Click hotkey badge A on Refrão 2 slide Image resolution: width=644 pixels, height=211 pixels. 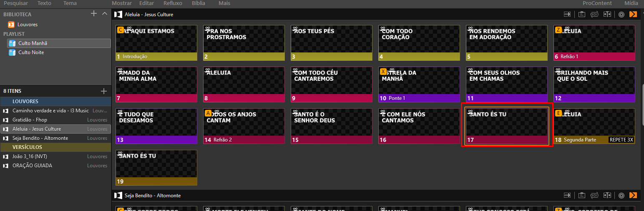tap(208, 113)
